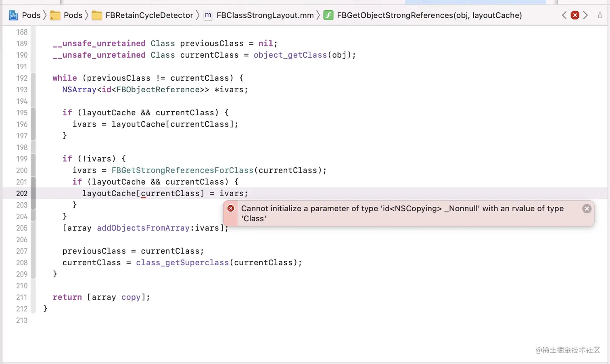Click the red error icon inside the inline message
610x364 pixels.
point(230,208)
